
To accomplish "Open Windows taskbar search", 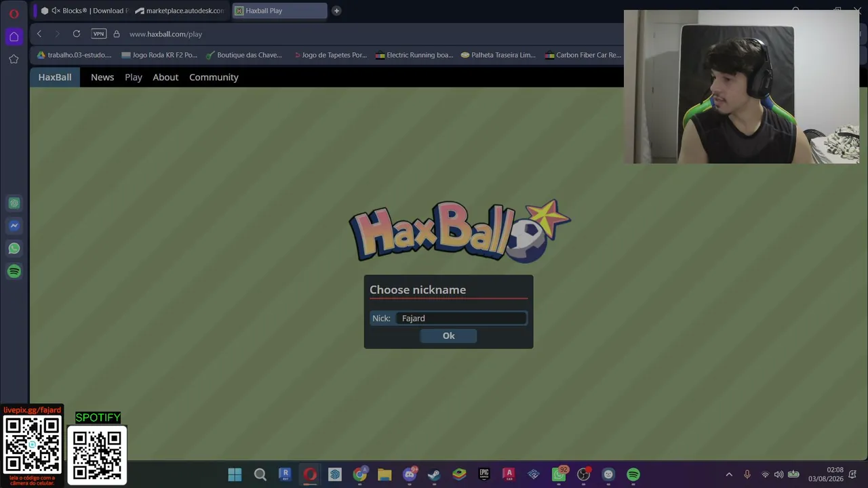I will coord(260,474).
